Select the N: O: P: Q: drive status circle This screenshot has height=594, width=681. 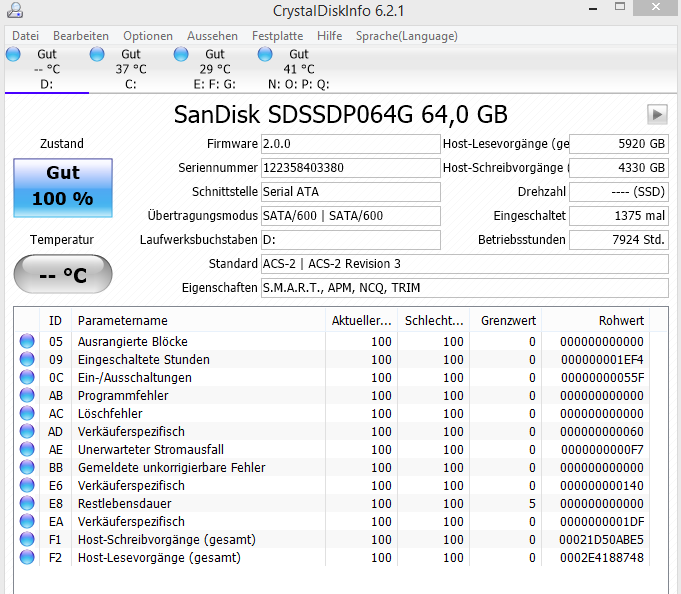pyautogui.click(x=265, y=54)
